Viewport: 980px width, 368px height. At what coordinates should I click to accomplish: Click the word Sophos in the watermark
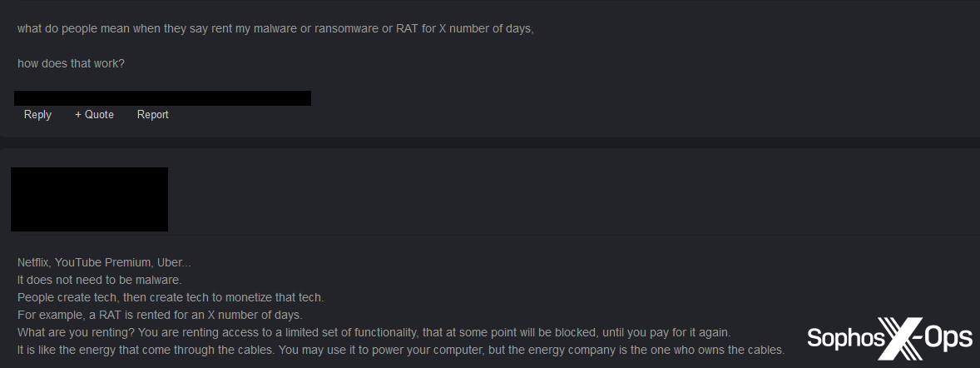point(840,338)
